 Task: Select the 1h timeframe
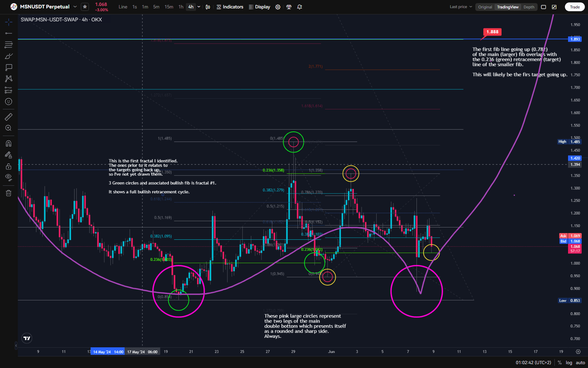[181, 7]
